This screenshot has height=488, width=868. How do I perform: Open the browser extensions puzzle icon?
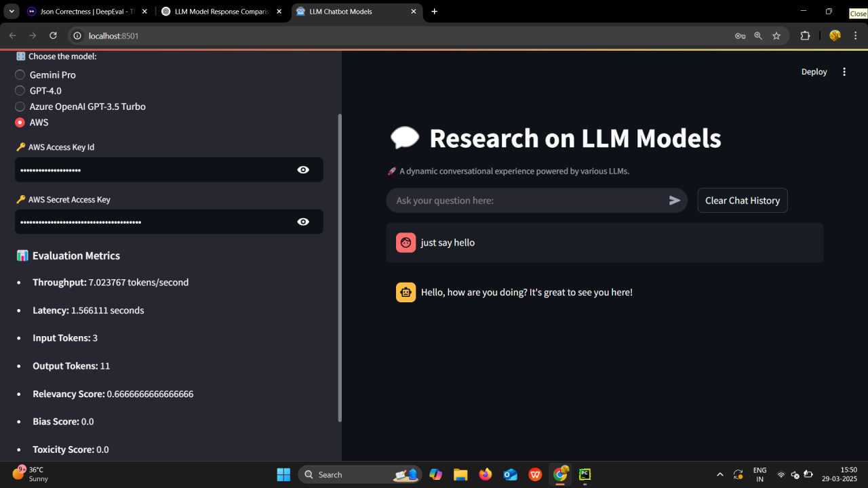point(805,36)
